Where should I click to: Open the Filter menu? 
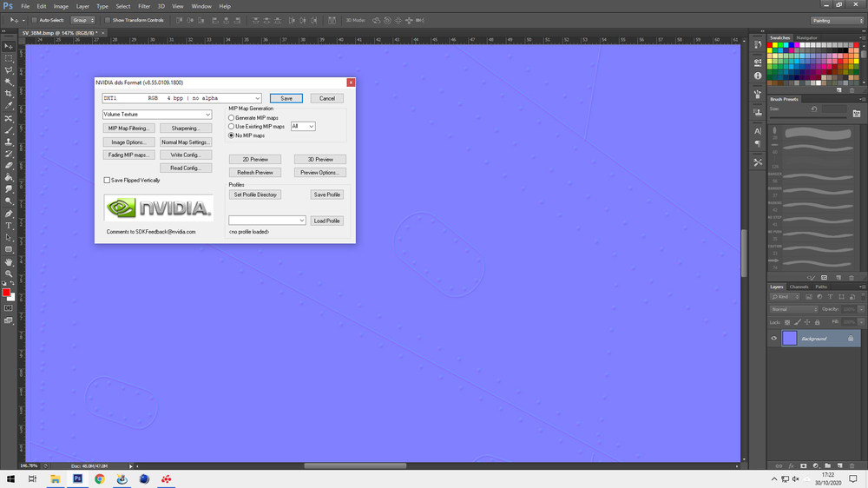(x=144, y=6)
